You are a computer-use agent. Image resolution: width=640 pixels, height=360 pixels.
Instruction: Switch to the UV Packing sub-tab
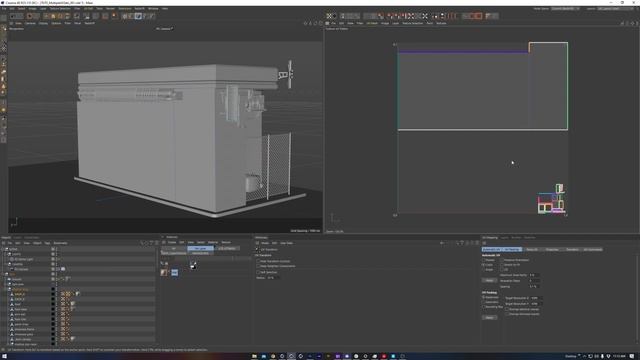click(512, 249)
